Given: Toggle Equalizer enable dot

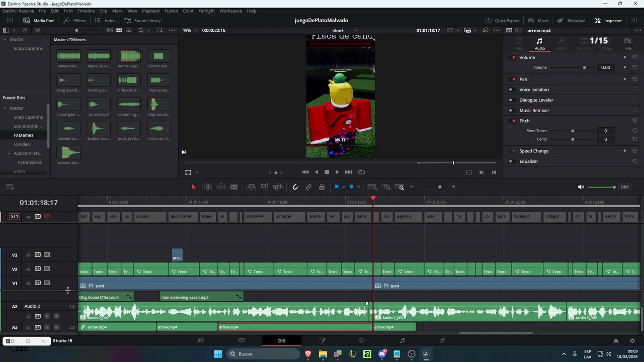Looking at the screenshot, I should (x=511, y=161).
